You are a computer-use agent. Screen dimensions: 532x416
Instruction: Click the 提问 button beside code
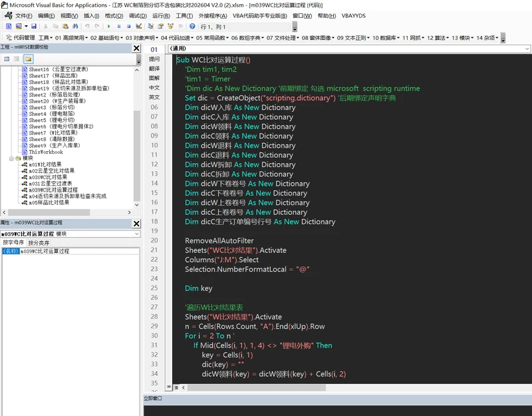pyautogui.click(x=154, y=59)
